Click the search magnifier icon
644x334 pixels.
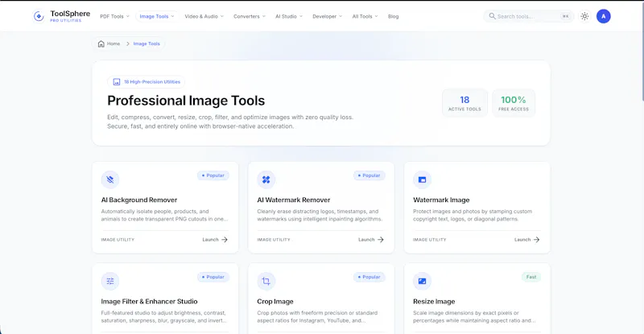click(x=492, y=16)
